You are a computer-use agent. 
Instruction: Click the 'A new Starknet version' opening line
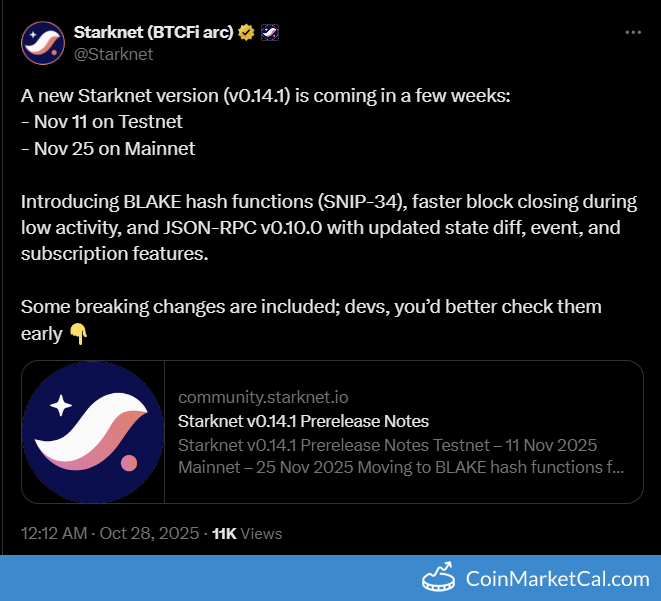[266, 96]
